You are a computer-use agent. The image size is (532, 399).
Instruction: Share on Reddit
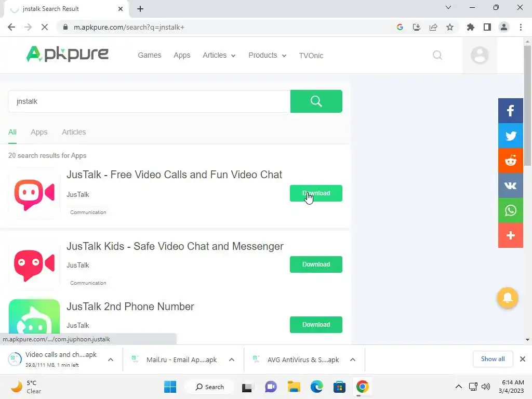(510, 161)
